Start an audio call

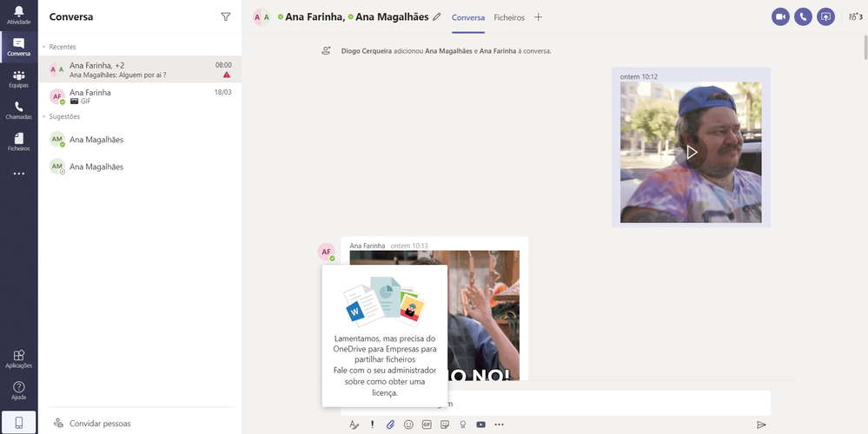pyautogui.click(x=803, y=16)
